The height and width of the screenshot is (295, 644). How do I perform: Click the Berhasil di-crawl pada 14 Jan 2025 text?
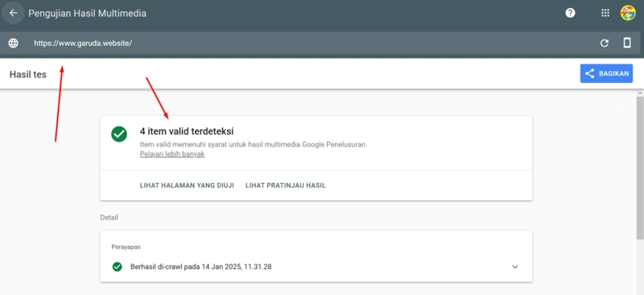(200, 267)
